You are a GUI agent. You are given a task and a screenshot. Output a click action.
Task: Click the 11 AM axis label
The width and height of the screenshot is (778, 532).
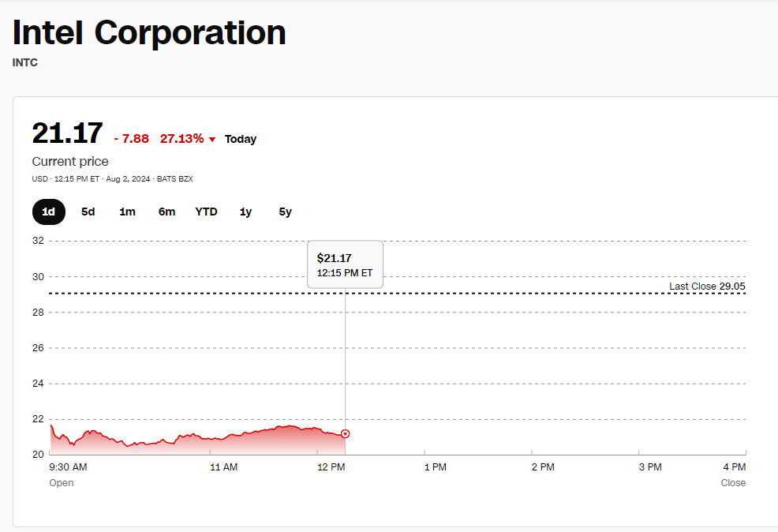[224, 467]
